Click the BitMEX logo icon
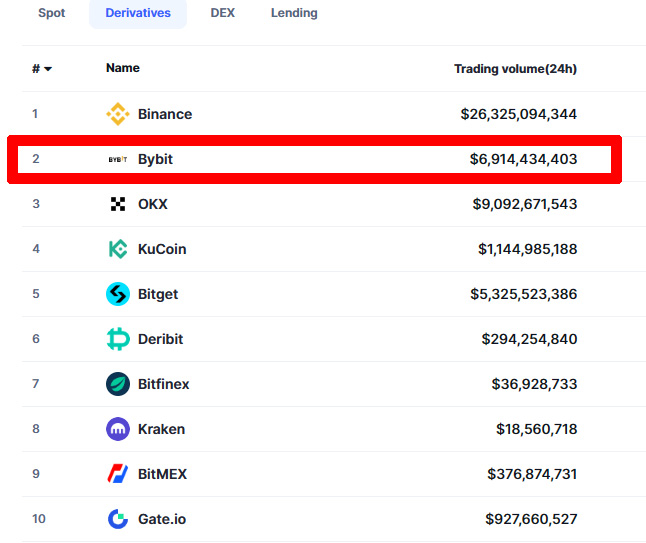 tap(118, 474)
